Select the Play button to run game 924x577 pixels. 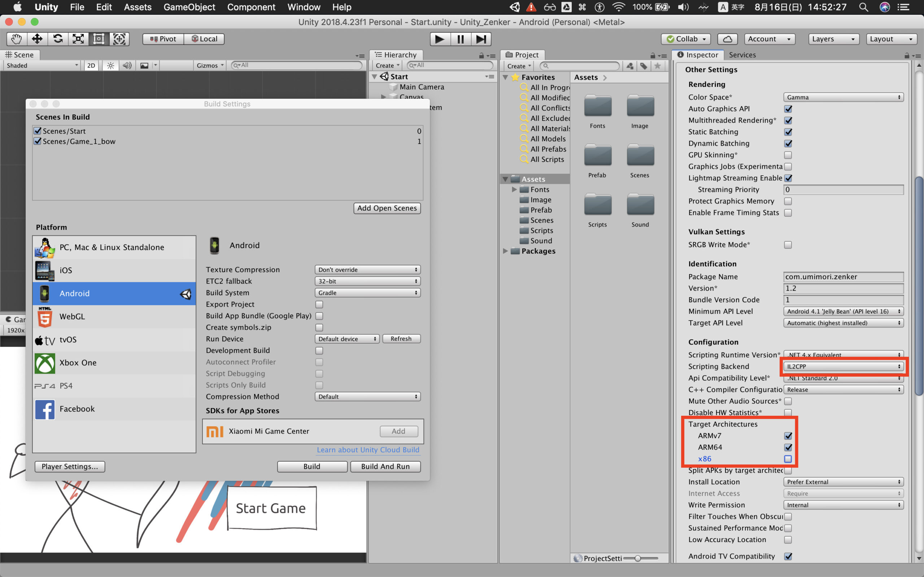click(440, 39)
